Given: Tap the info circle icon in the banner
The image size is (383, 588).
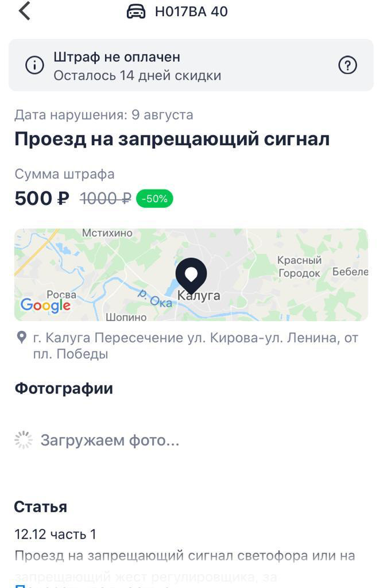Looking at the screenshot, I should point(34,65).
